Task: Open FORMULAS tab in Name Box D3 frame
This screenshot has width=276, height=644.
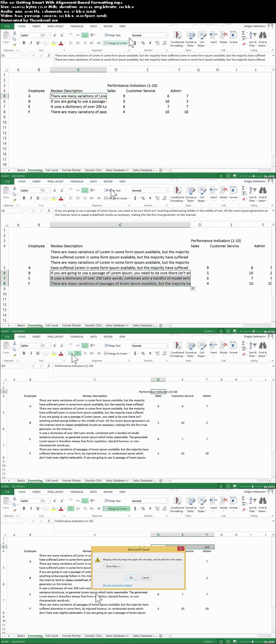Action: pos(77,337)
